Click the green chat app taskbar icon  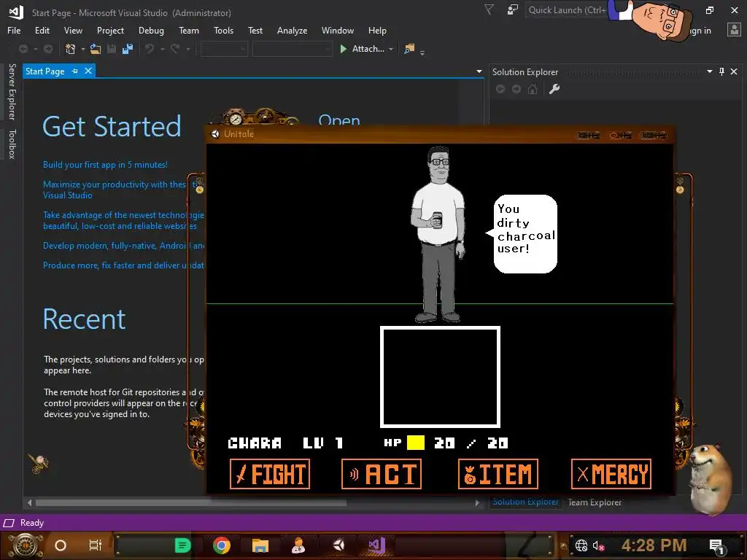pyautogui.click(x=182, y=545)
